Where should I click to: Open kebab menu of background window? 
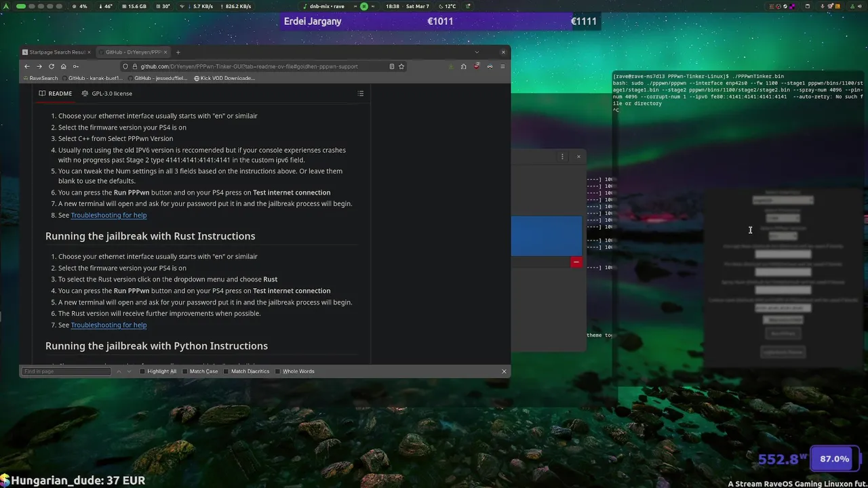coord(562,157)
